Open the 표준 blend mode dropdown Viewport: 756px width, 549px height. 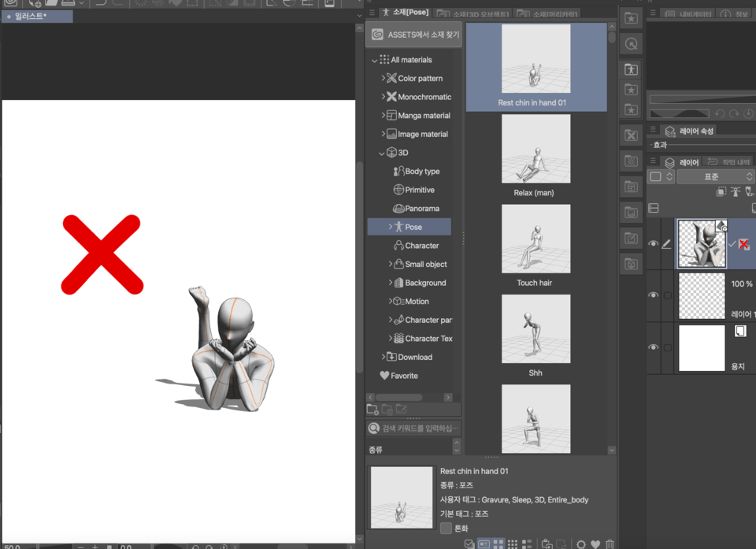coord(712,176)
